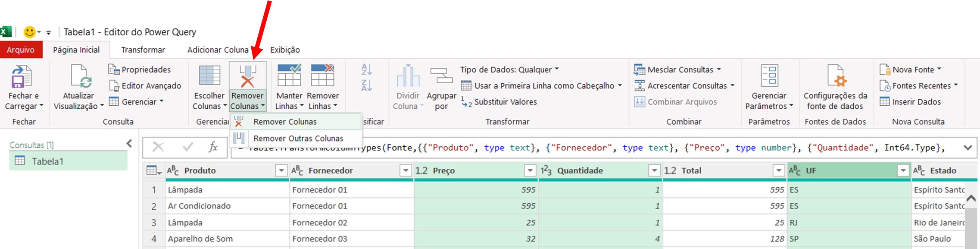Click the Fechar e Carregar save icon
The width and height of the screenshot is (980, 249).
(x=21, y=77)
